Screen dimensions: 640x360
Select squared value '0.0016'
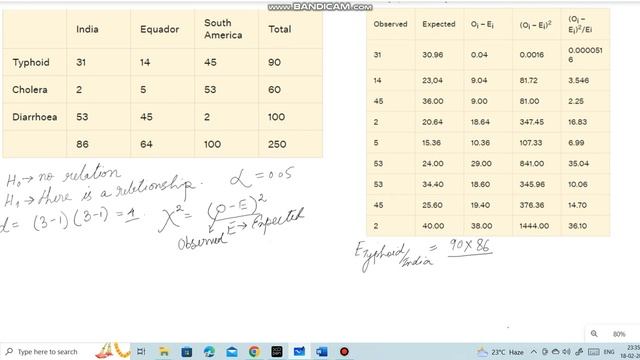[531, 55]
